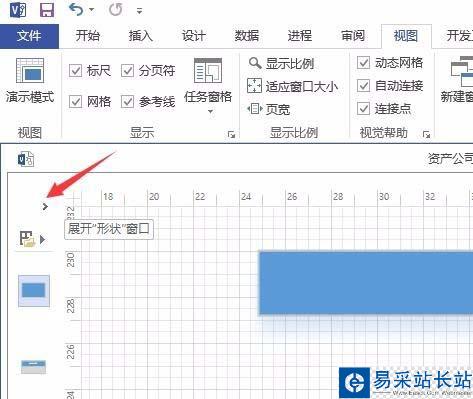473x399 pixels.
Task: Open the stencil folder icon in shapes pane
Action: pyautogui.click(x=27, y=239)
